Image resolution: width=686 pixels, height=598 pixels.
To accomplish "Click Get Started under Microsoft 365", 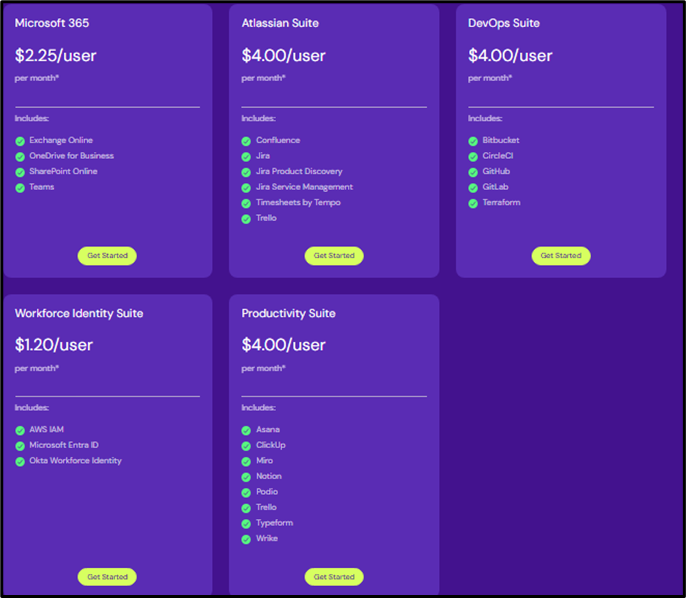I will pos(107,255).
